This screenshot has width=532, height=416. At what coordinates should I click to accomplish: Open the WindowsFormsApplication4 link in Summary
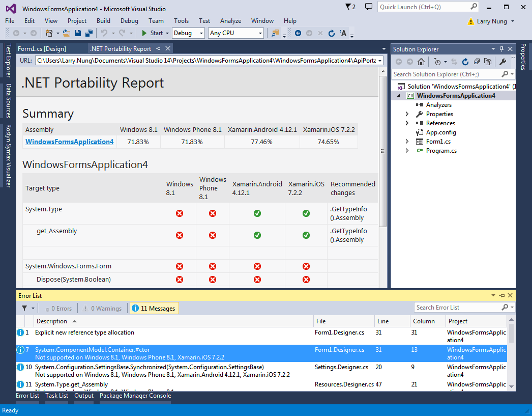point(69,142)
